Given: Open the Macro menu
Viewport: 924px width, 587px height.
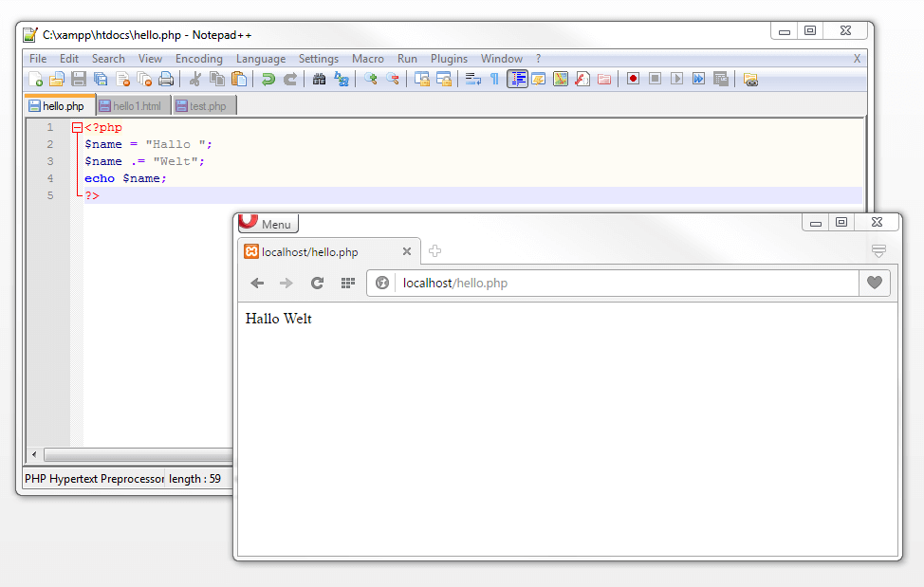Looking at the screenshot, I should (x=368, y=59).
